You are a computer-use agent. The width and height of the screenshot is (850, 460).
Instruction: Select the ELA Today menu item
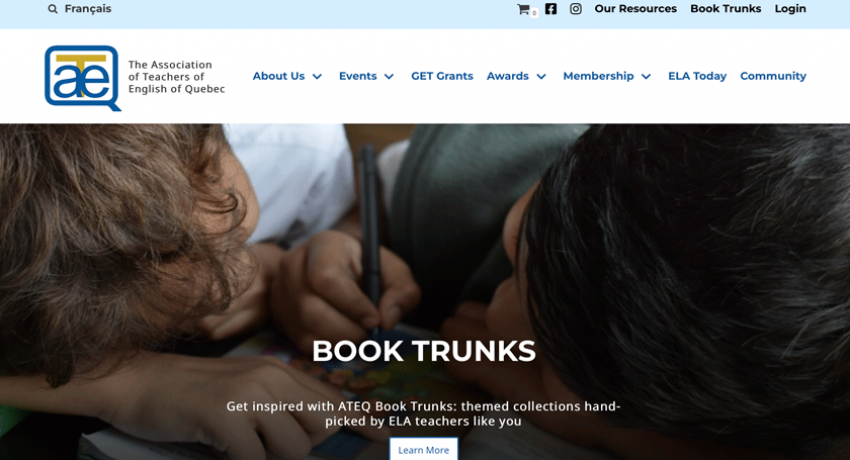(697, 76)
